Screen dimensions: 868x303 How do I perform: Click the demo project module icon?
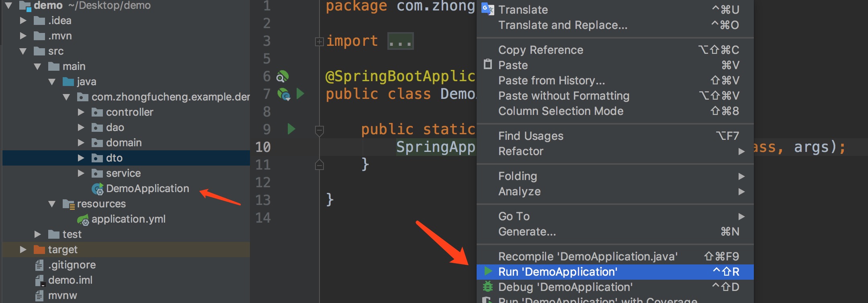pyautogui.click(x=25, y=6)
